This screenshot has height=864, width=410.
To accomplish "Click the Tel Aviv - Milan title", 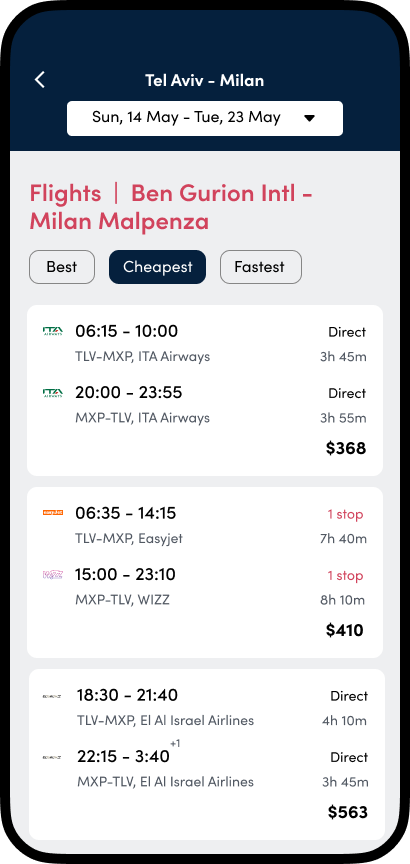I will [x=204, y=80].
